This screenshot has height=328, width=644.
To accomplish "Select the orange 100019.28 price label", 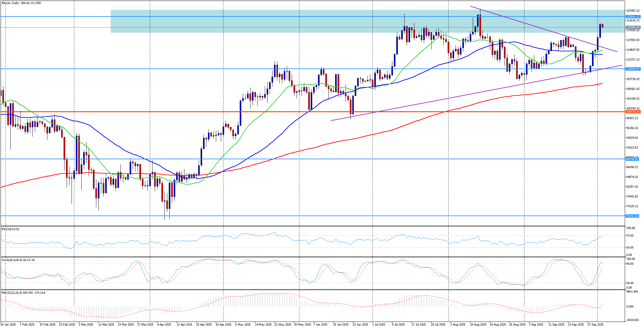I will click(x=632, y=112).
